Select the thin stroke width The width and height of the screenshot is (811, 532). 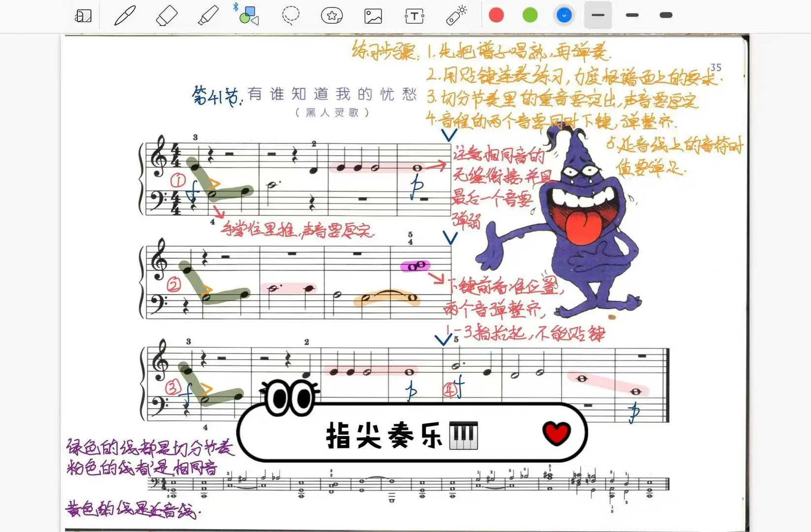tap(598, 15)
